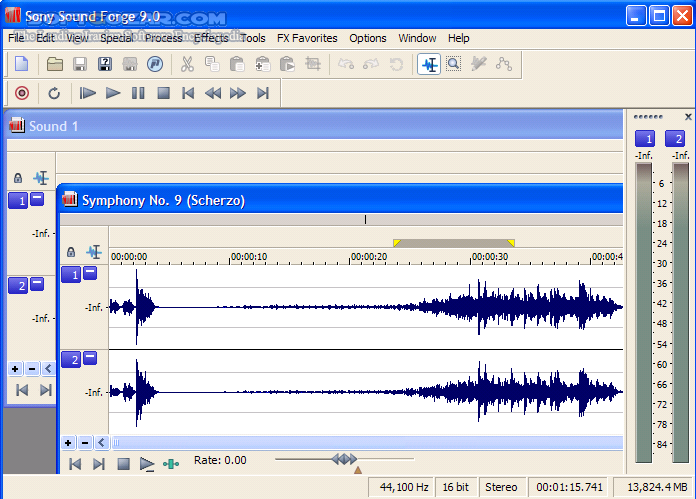Screen dimensions: 696x499
Task: Click Paste to New toolbar icon
Action: (287, 64)
